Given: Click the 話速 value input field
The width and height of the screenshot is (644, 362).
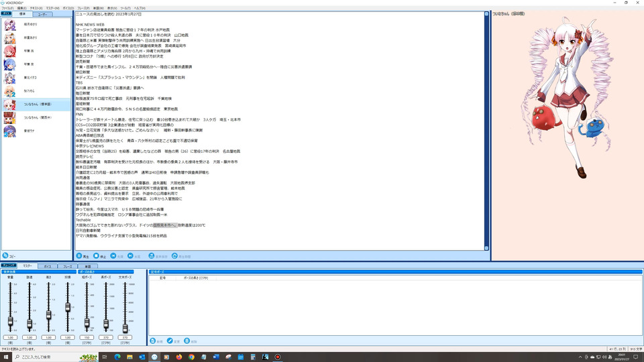Looking at the screenshot, I should click(x=30, y=337).
